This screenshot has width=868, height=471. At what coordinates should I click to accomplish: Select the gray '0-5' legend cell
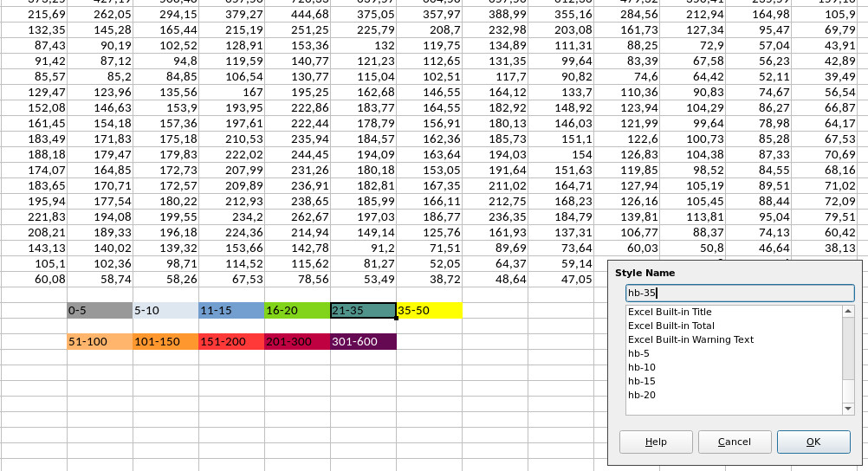pyautogui.click(x=100, y=310)
